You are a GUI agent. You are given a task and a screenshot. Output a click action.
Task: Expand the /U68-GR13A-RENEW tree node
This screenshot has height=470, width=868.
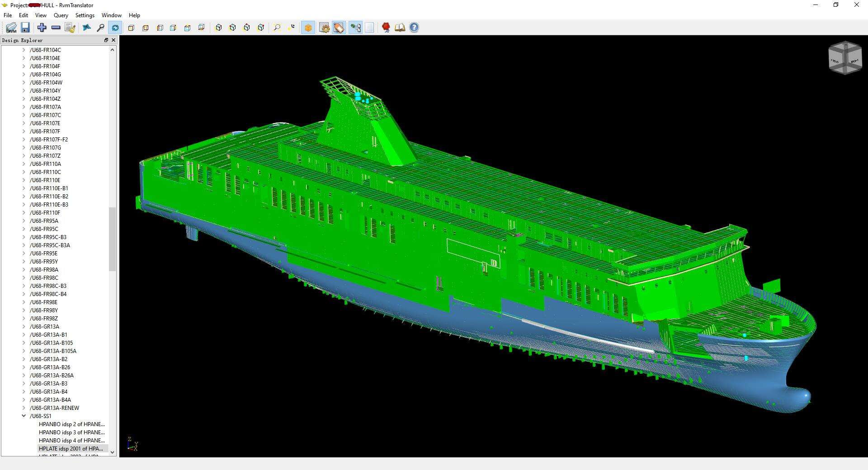pos(24,408)
